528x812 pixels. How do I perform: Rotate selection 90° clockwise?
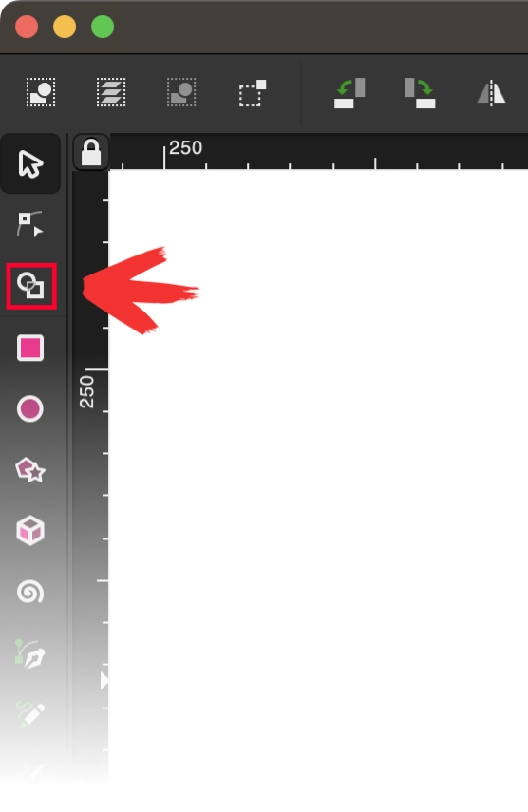420,93
